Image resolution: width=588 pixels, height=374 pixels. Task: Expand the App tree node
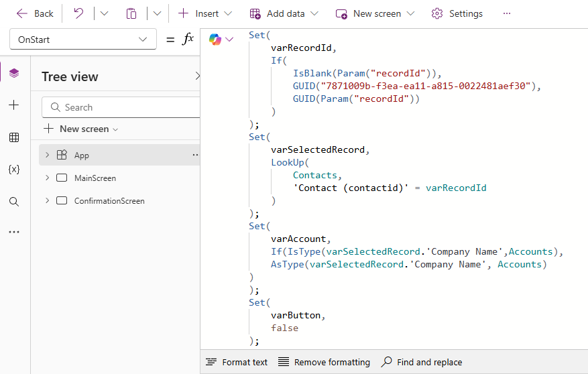point(47,155)
